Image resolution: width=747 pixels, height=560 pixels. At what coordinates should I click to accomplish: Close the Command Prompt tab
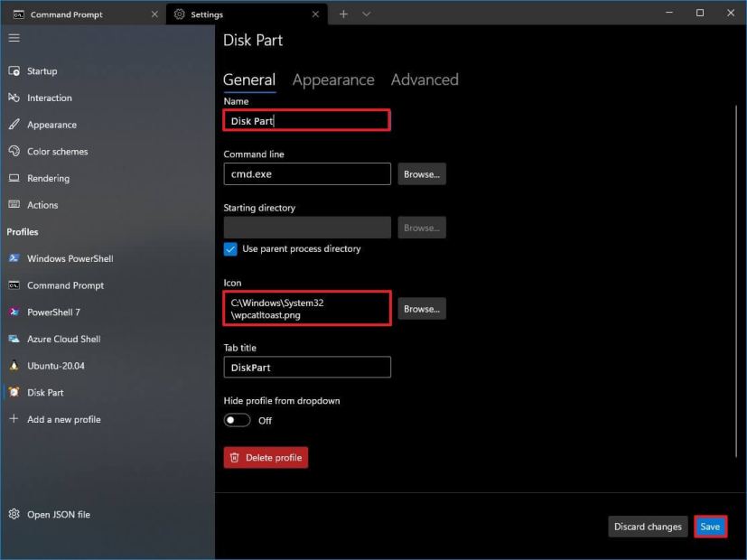tap(154, 14)
